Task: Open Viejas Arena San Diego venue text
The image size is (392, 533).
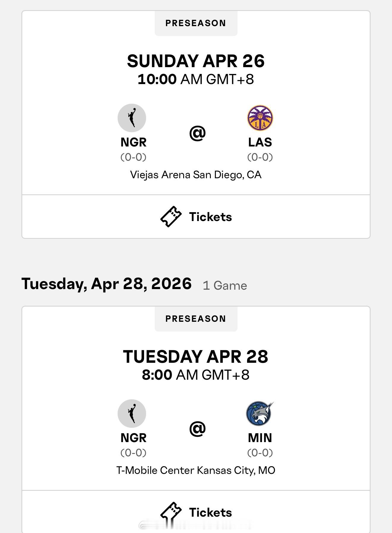Action: coord(196,175)
